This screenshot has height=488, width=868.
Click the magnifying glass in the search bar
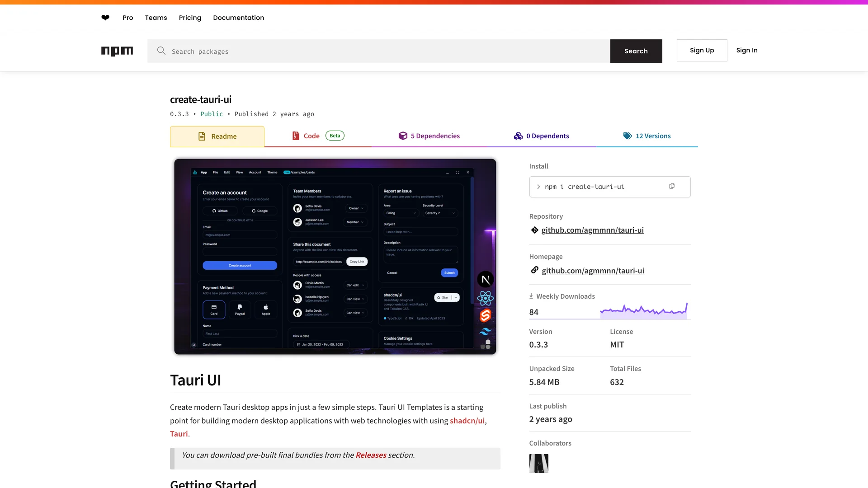[x=161, y=51]
